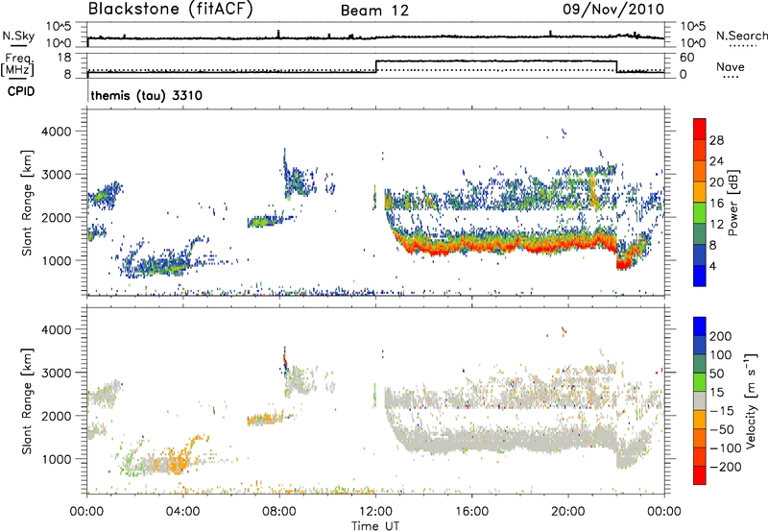Image resolution: width=768 pixels, height=532 pixels.
Task: Click the "N.Search" legend label
Action: pyautogui.click(x=741, y=36)
